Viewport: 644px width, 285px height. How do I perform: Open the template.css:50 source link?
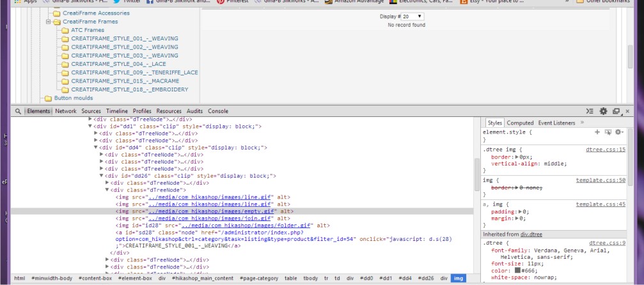(601, 180)
